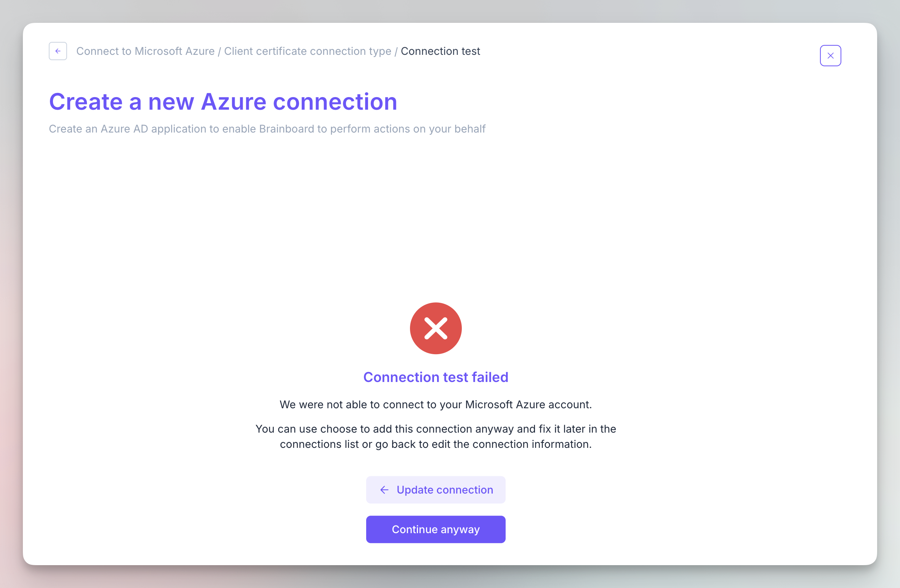The height and width of the screenshot is (588, 900).
Task: Click the empty white area above the error icon
Action: coord(436,221)
